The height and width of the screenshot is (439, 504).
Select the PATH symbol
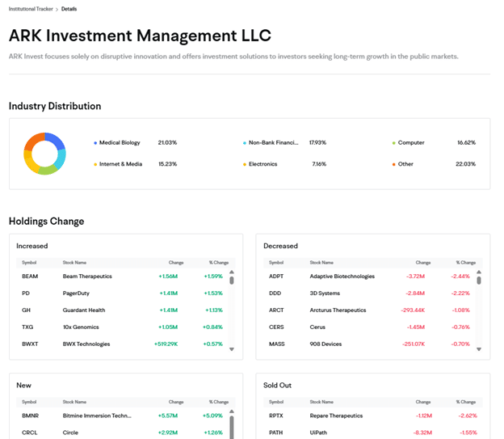point(275,433)
